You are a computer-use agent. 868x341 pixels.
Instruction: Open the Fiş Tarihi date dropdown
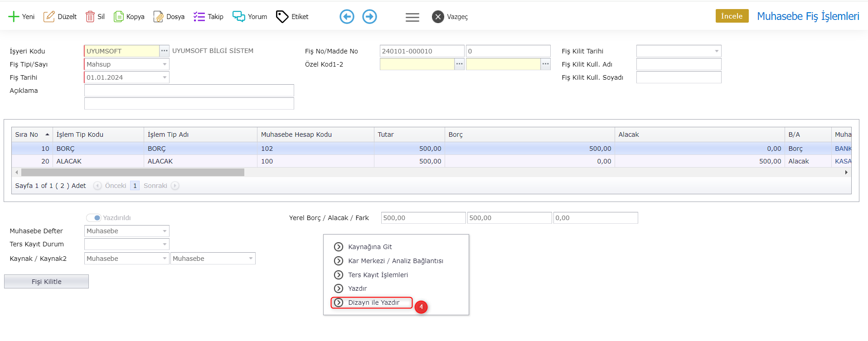[x=165, y=77]
